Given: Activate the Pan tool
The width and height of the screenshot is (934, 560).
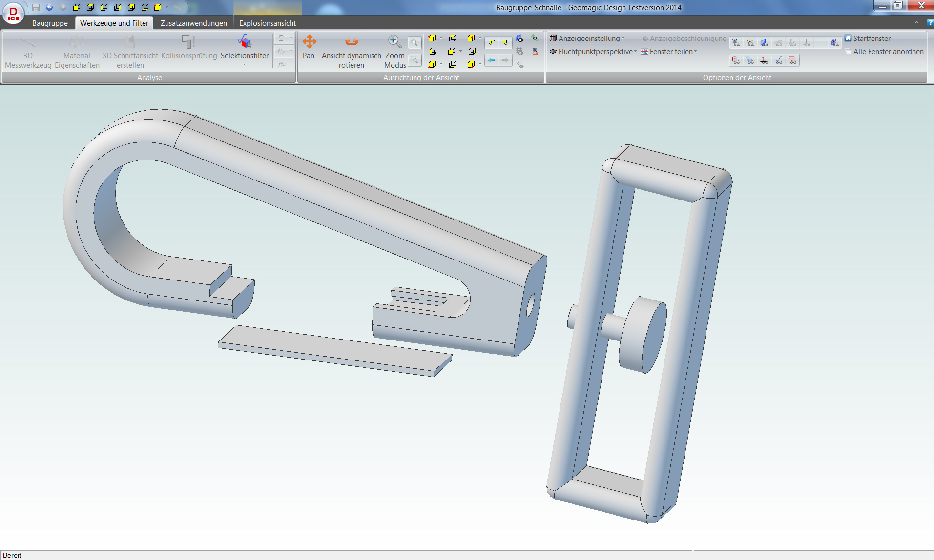Looking at the screenshot, I should [309, 47].
